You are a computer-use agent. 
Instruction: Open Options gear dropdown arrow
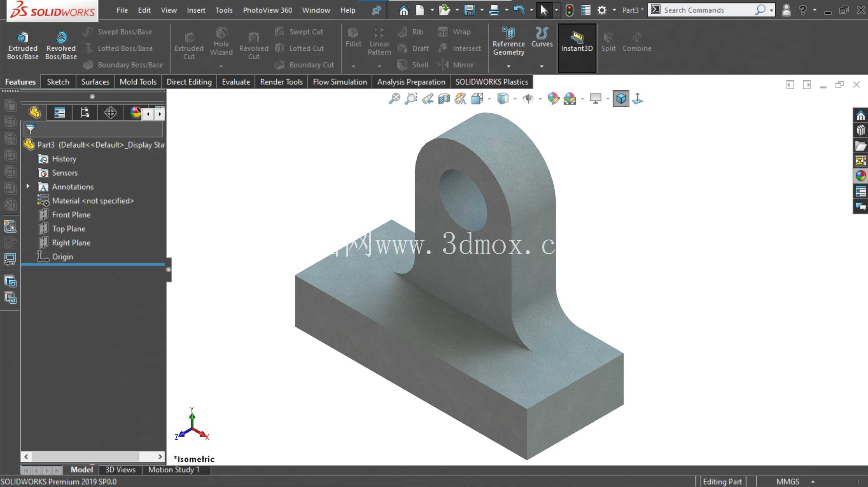(614, 10)
